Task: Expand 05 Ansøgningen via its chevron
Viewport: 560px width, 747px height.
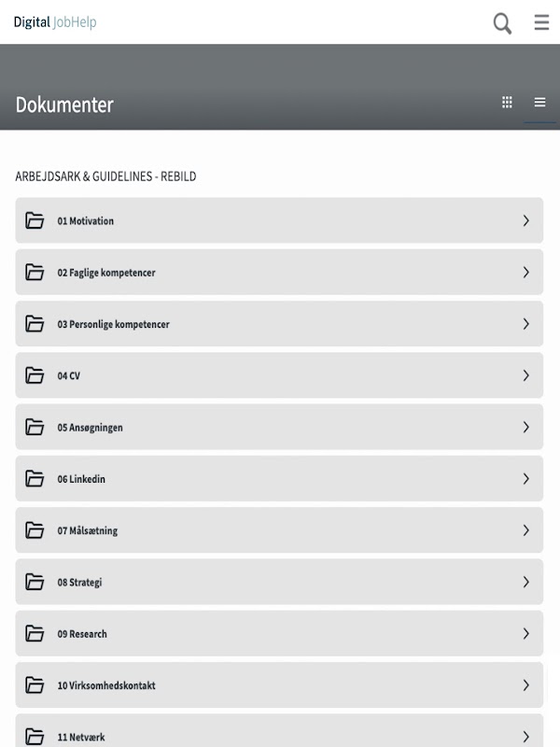Action: [x=525, y=427]
